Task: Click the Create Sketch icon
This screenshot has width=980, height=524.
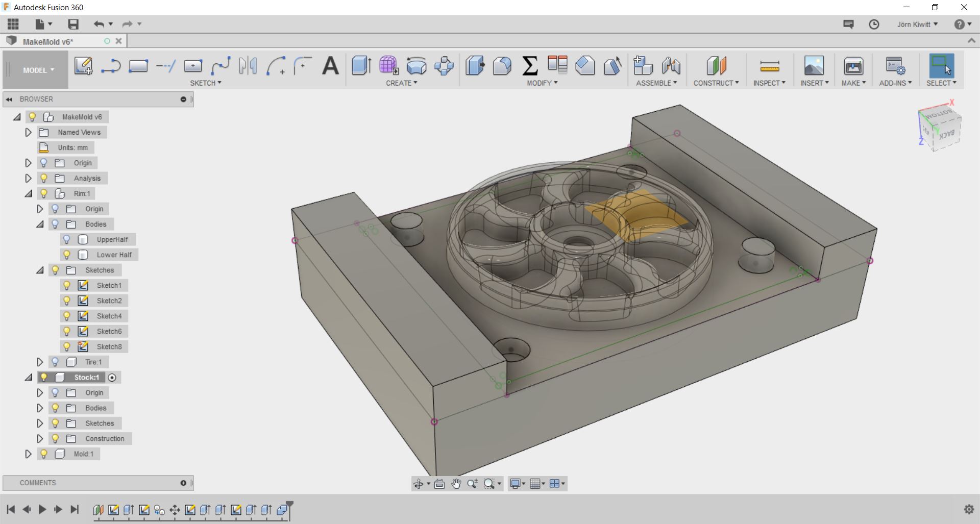Action: 83,66
